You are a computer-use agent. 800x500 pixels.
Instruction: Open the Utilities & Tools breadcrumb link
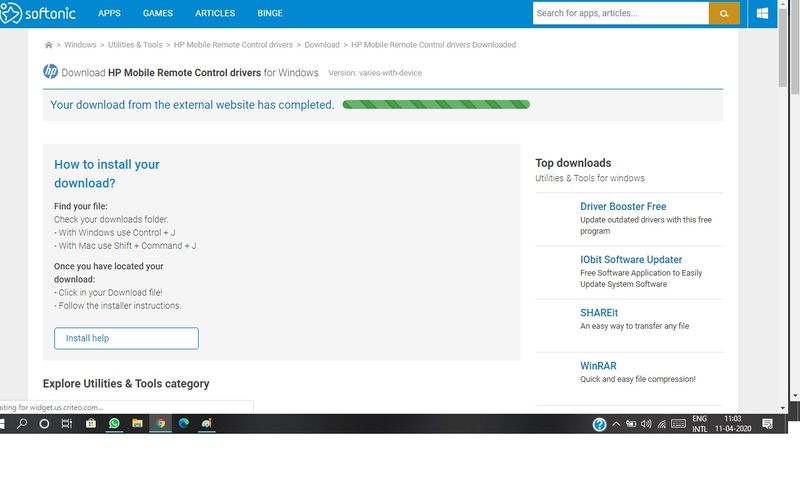(135, 45)
